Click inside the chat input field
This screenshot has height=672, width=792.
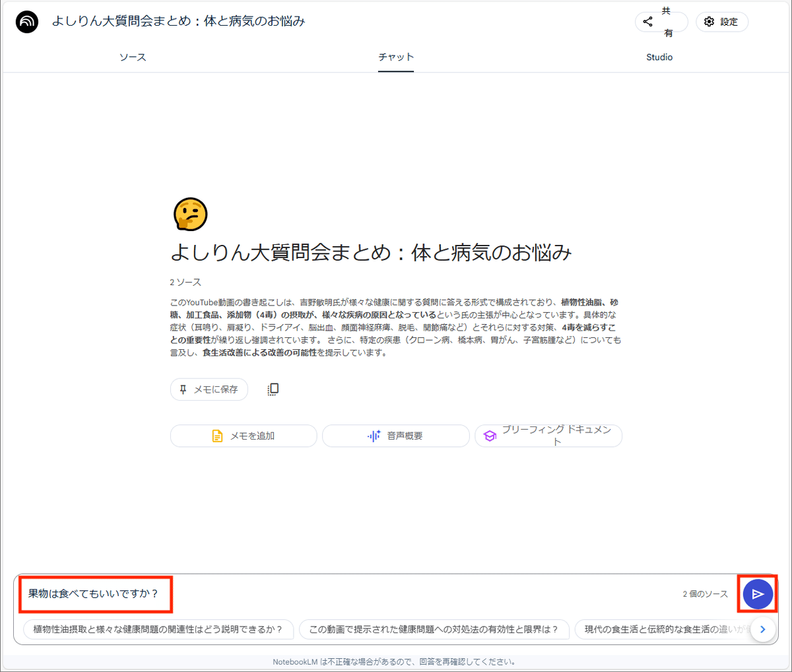coord(264,594)
